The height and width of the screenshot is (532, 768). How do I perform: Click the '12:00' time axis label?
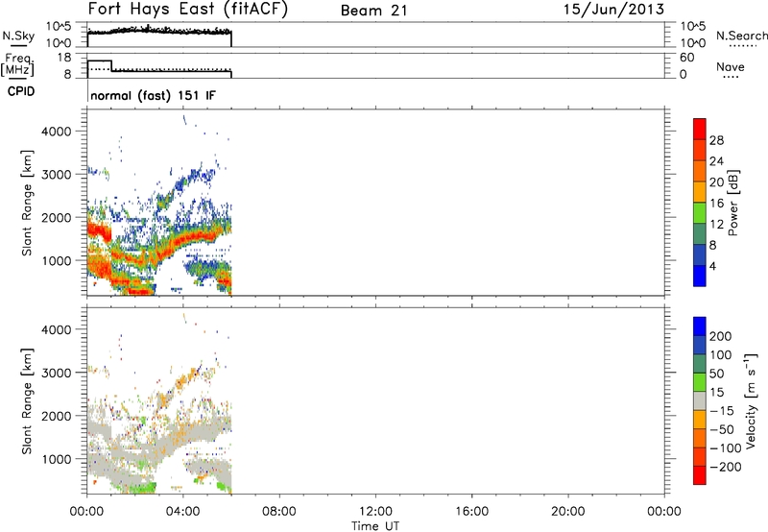point(375,512)
